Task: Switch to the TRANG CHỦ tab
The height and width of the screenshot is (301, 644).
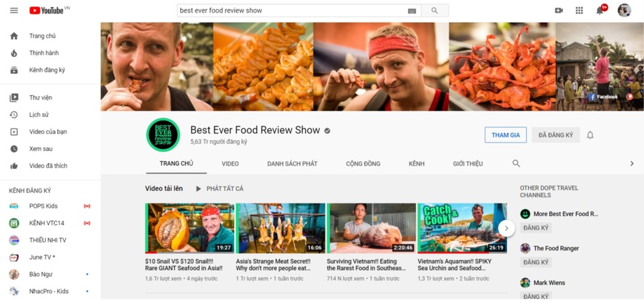Action: click(x=176, y=164)
